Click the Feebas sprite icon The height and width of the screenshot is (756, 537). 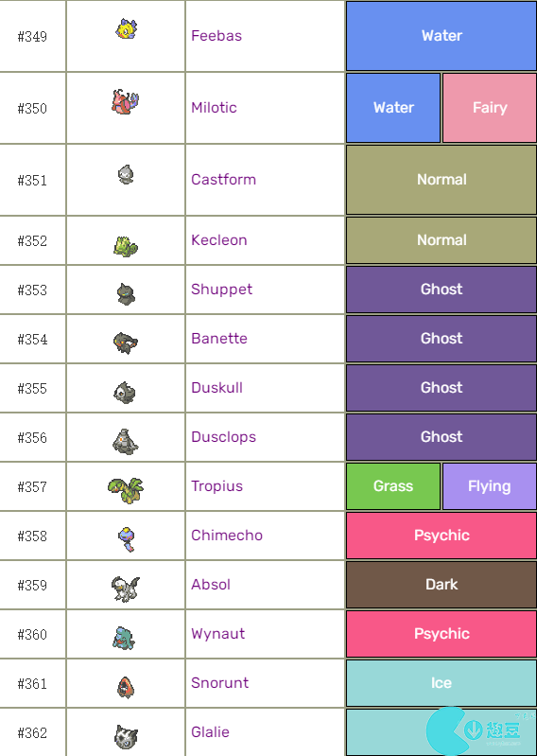tap(126, 29)
